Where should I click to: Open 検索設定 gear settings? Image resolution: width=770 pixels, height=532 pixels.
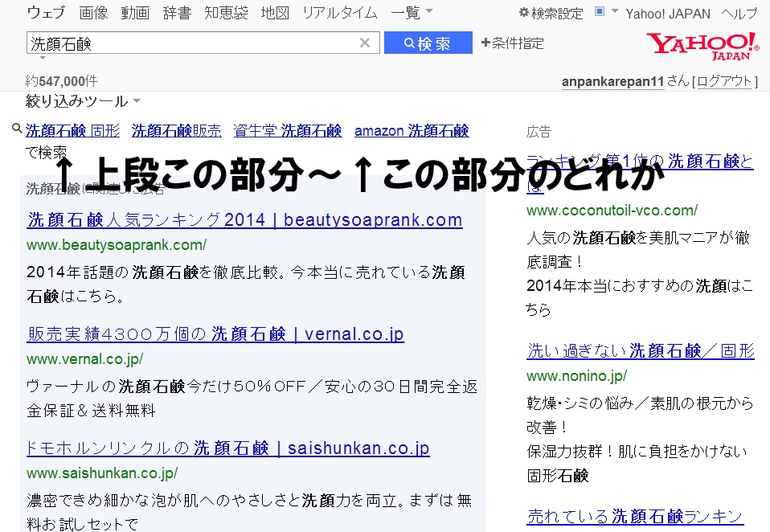point(551,13)
